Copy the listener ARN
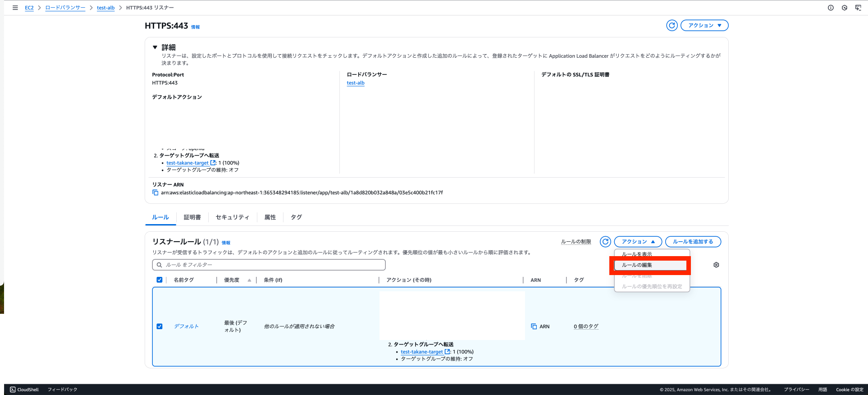Viewport: 868px width, 395px height. pos(155,193)
